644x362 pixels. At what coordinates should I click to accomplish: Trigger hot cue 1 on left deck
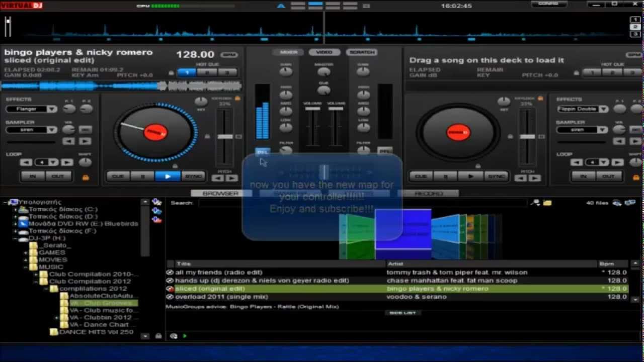(x=187, y=73)
